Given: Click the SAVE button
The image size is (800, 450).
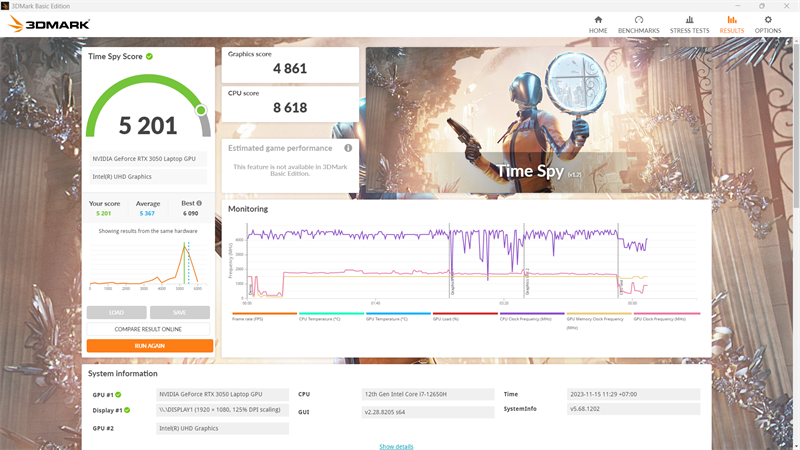Looking at the screenshot, I should (180, 312).
